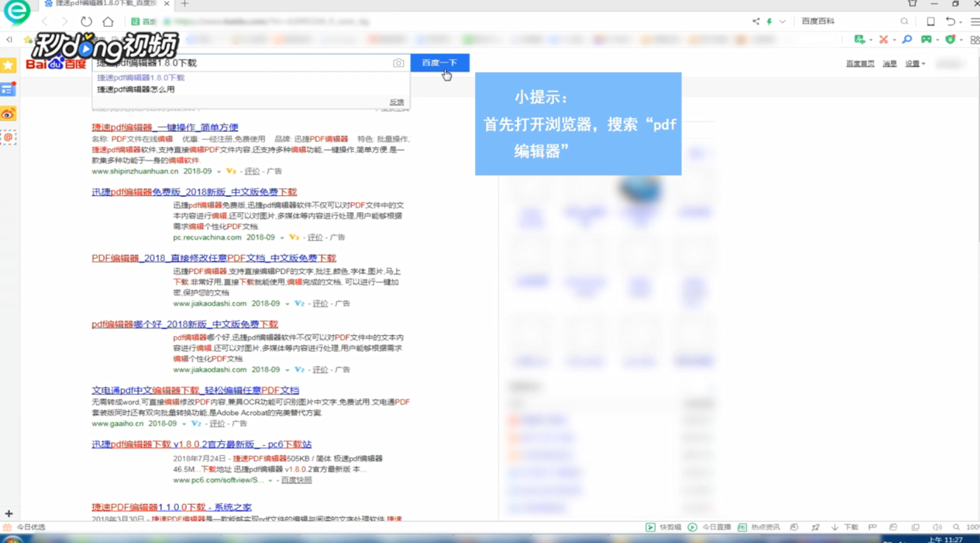Click the browser back arrow
980x543 pixels.
44,21
